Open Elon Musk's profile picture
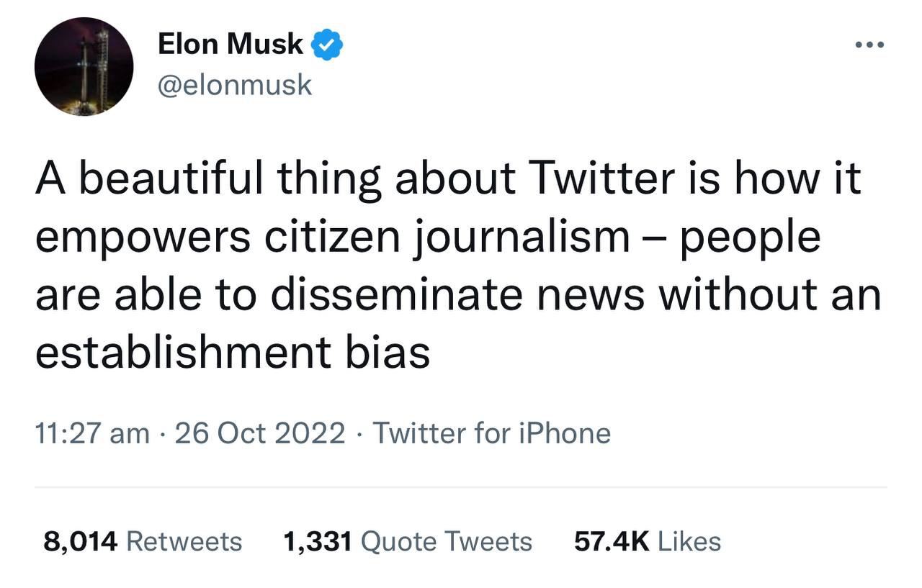 84,66
